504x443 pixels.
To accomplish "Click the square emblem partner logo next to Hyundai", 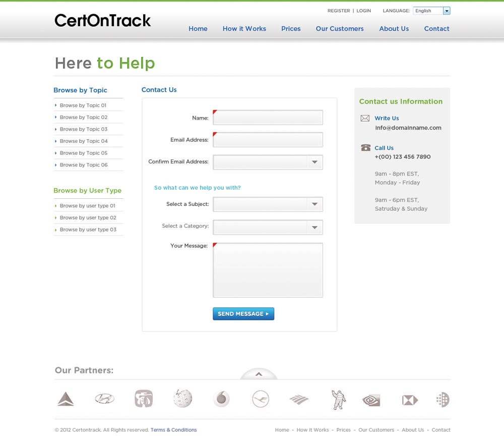I will pos(143,399).
